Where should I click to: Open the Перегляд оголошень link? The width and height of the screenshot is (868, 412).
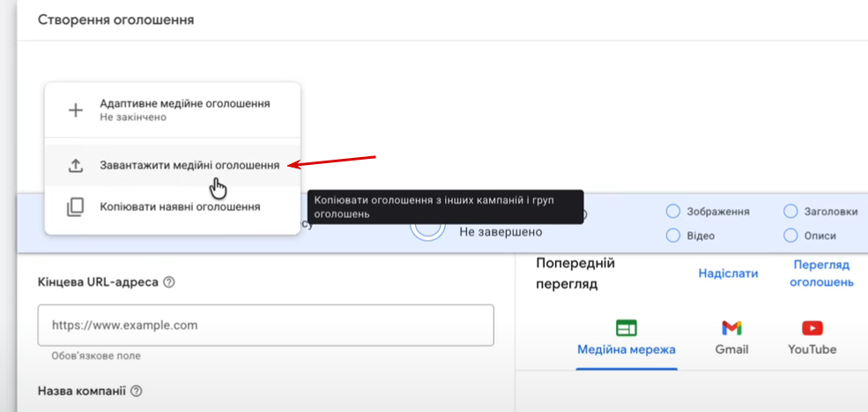point(821,273)
